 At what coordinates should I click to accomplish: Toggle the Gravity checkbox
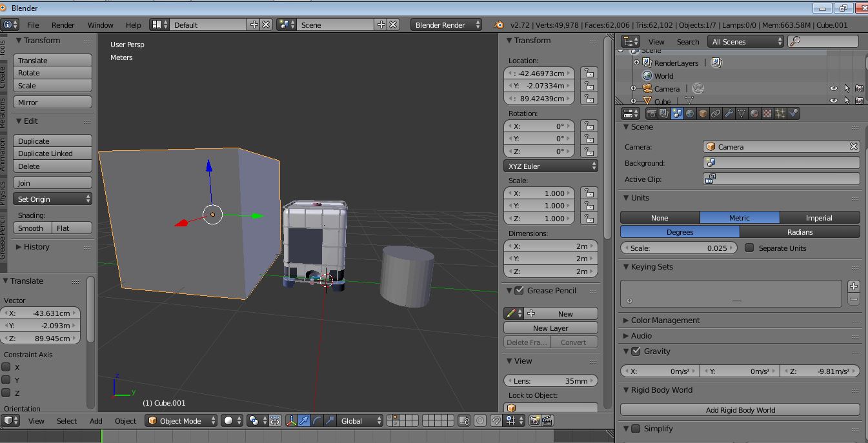pyautogui.click(x=636, y=351)
